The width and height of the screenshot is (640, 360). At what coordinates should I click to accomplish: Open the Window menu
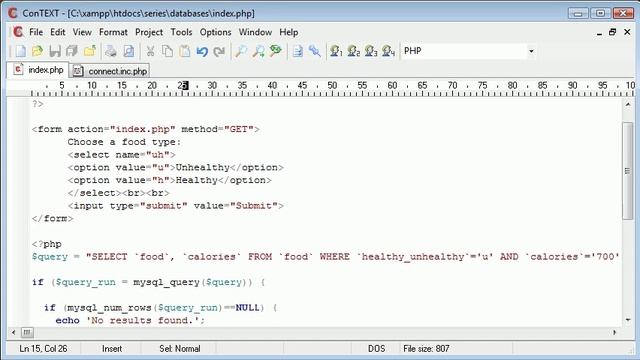255,32
